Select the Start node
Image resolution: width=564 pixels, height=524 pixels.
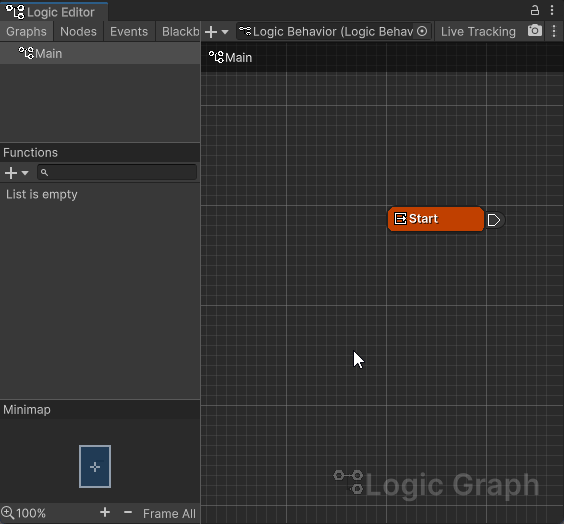[436, 219]
